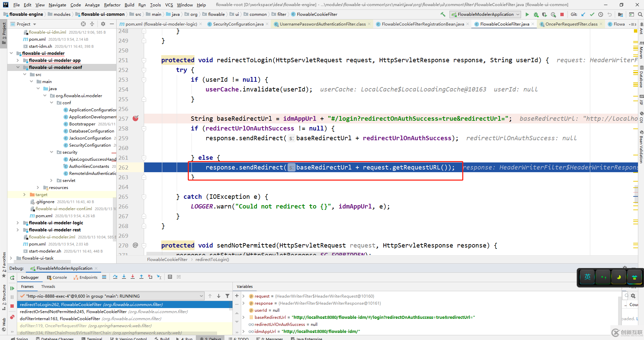The image size is (644, 340).
Task: Expand the flowable-ui-modeler-logic module
Action: (18, 223)
